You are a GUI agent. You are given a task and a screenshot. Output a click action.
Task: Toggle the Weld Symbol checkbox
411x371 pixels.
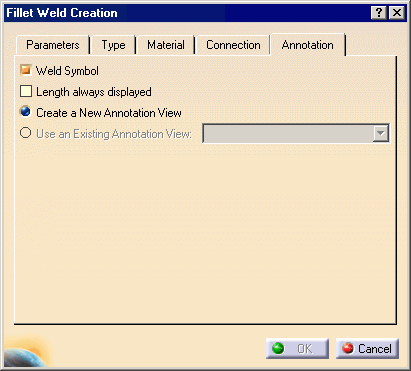(26, 70)
